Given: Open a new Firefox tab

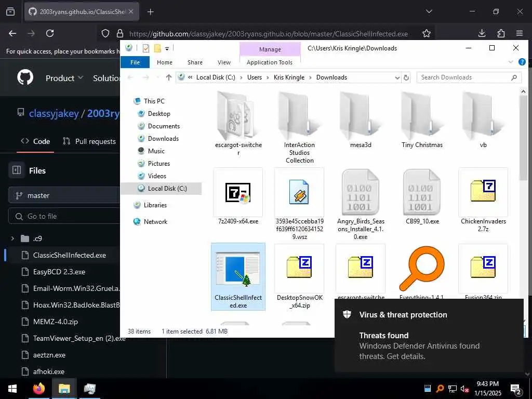Looking at the screenshot, I should click(150, 12).
